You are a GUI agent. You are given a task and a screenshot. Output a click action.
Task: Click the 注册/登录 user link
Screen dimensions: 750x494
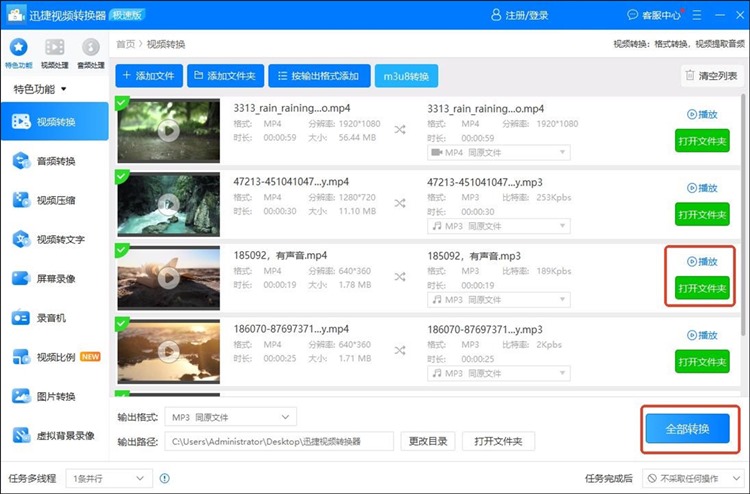(519, 15)
